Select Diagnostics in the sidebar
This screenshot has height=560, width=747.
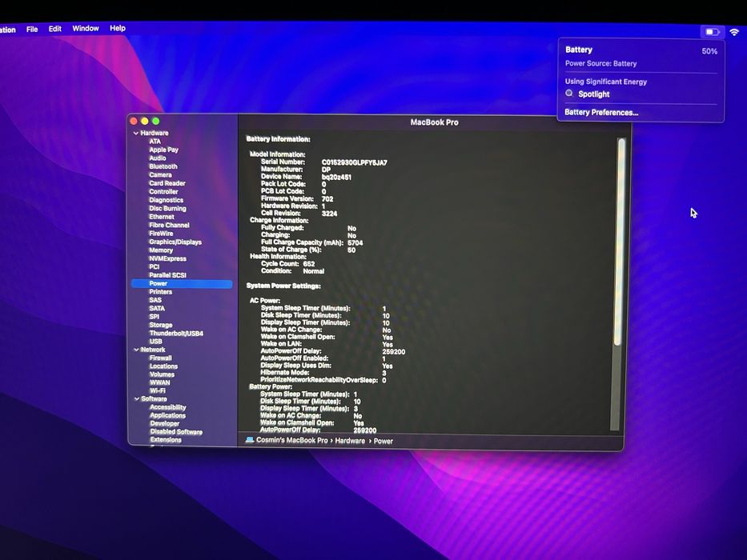[x=166, y=200]
